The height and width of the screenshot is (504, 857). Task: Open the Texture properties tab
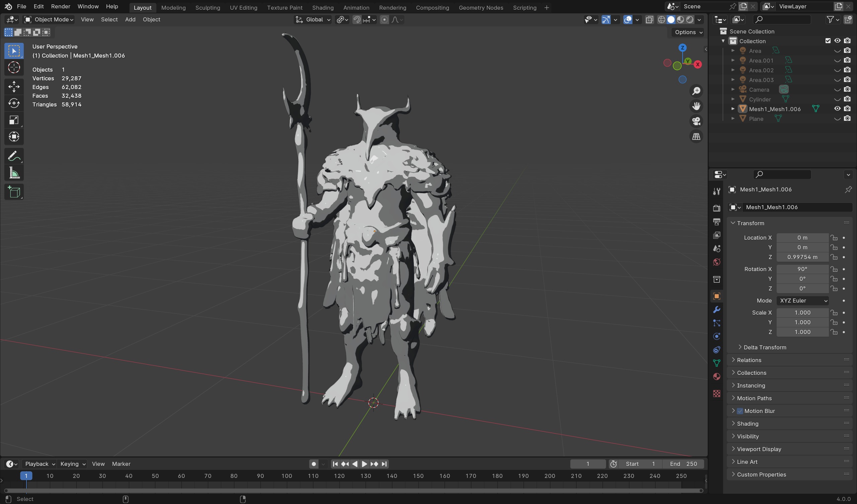tap(716, 394)
